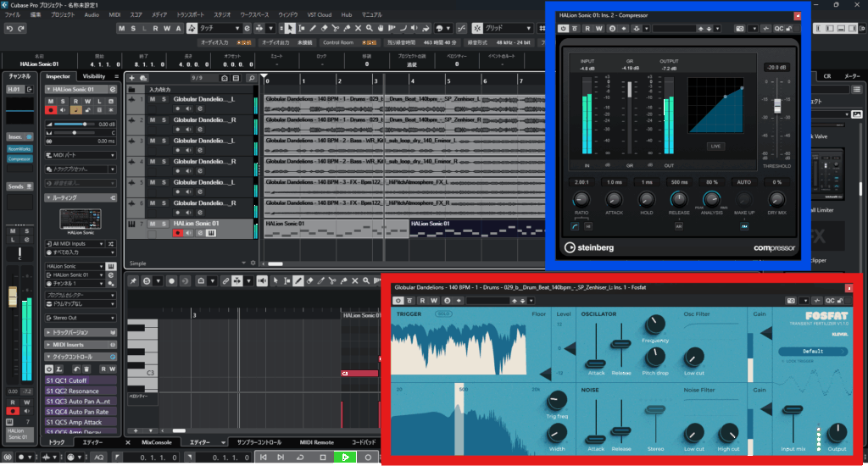
Task: Select the Mute X tool in the main toolbar
Action: click(x=359, y=28)
